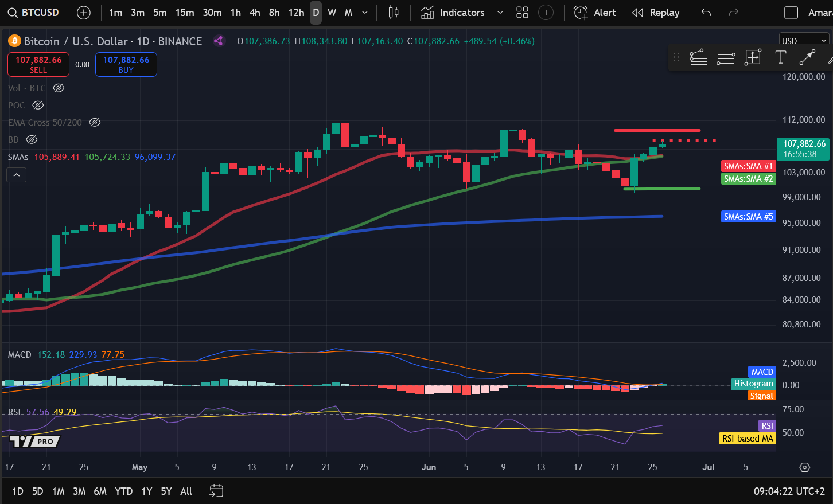
Task: Click the SMAs:SMA #1 price label
Action: coord(748,166)
